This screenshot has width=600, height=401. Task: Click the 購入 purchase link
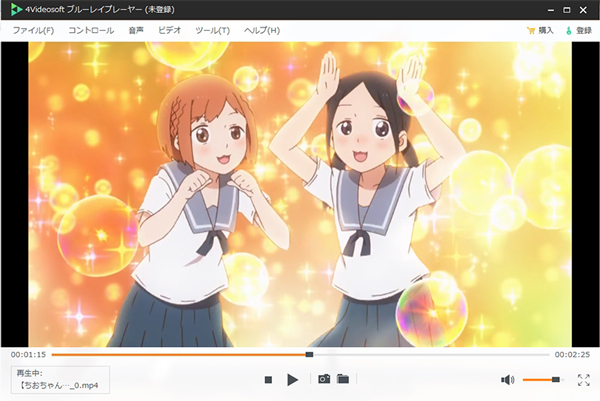pos(546,31)
